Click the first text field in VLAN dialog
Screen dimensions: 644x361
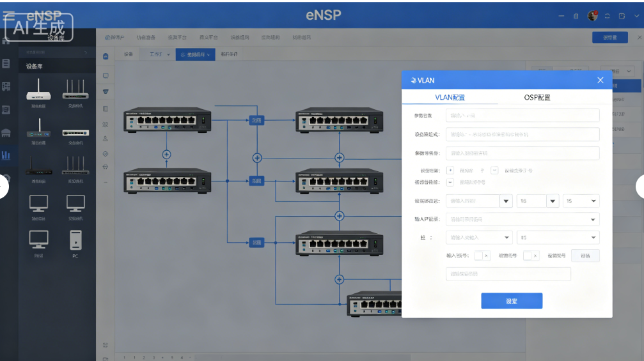522,115
